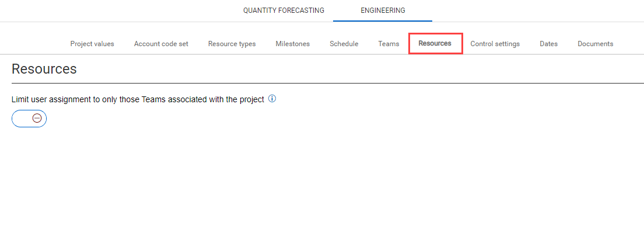644x236 pixels.
Task: Click the info icon beside the Teams limit label
Action: point(272,99)
